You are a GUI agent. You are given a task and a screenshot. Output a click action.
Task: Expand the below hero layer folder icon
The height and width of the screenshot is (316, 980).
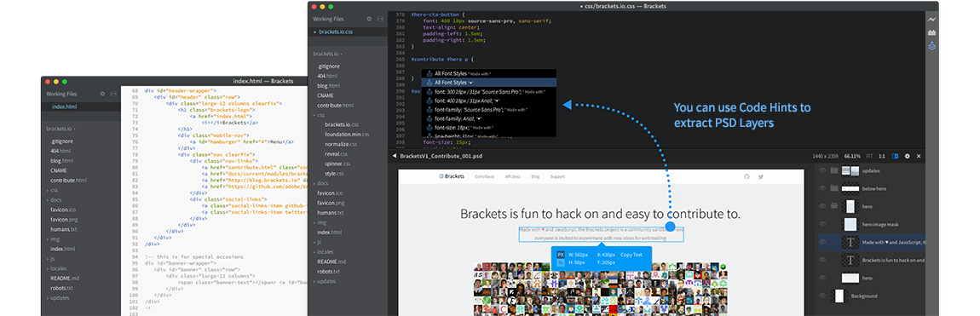click(833, 188)
